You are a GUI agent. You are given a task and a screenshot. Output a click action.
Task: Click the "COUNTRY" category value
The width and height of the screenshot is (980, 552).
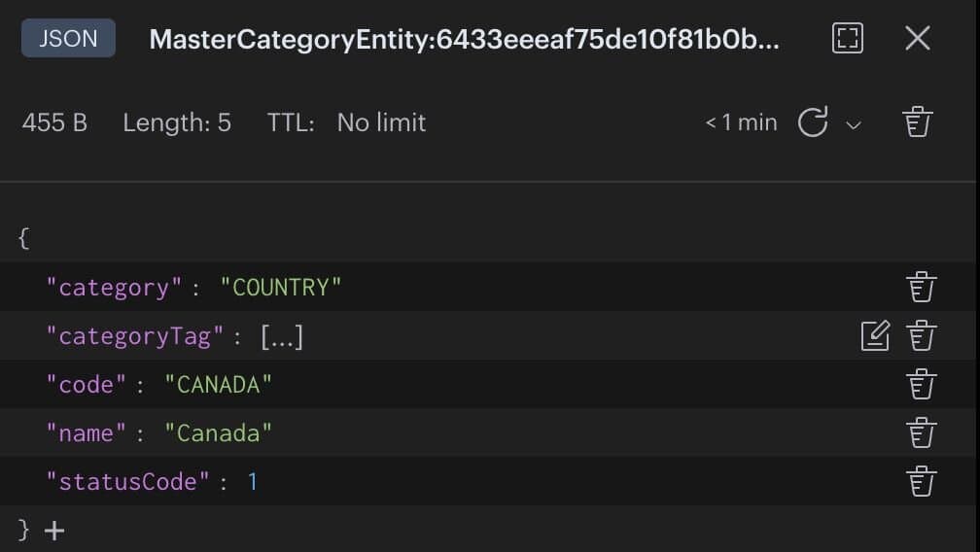[281, 288]
